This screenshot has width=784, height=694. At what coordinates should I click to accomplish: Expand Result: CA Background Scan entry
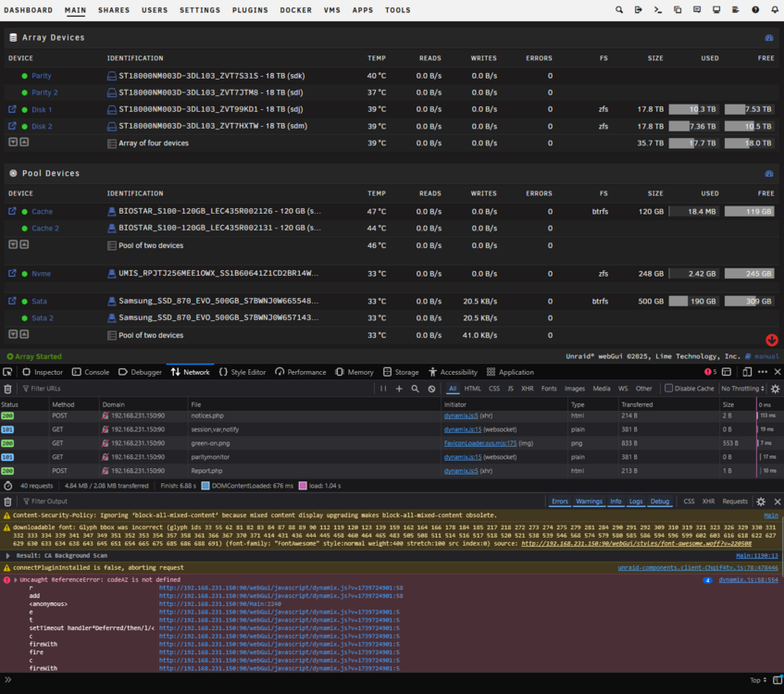coord(7,555)
